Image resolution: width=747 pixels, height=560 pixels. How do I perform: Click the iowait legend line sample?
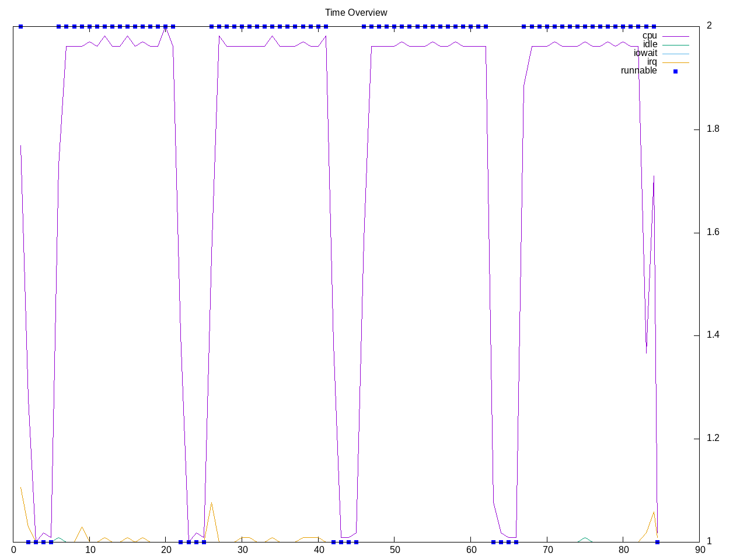675,54
